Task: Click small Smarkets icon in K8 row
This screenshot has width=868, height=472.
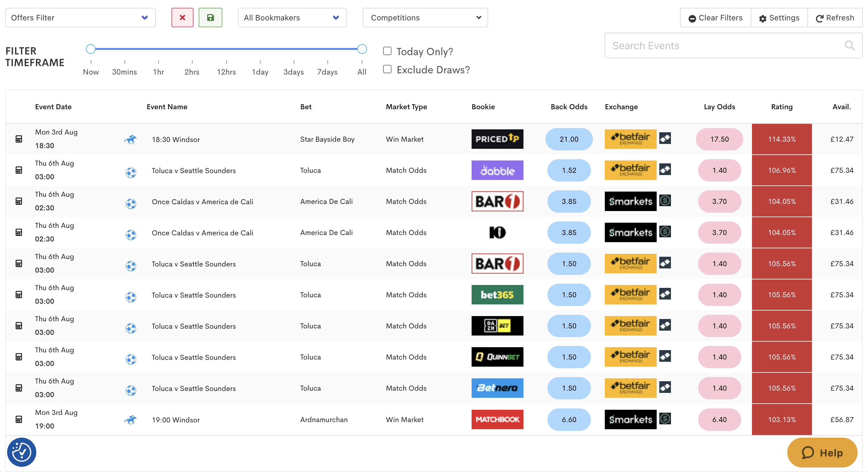Action: pyautogui.click(x=665, y=231)
